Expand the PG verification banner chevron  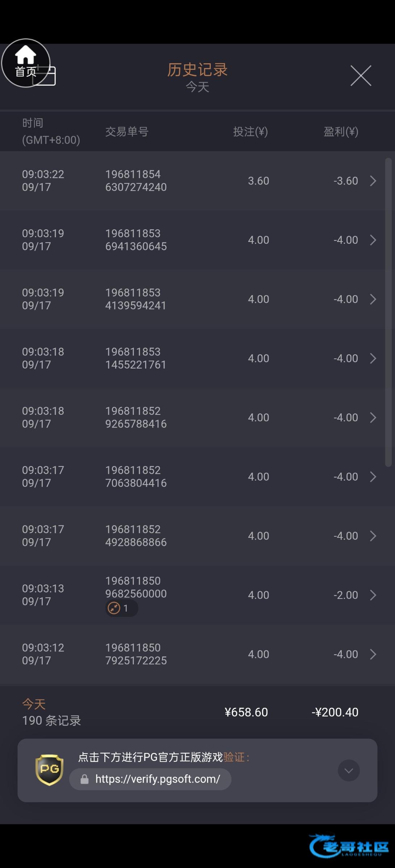(349, 770)
